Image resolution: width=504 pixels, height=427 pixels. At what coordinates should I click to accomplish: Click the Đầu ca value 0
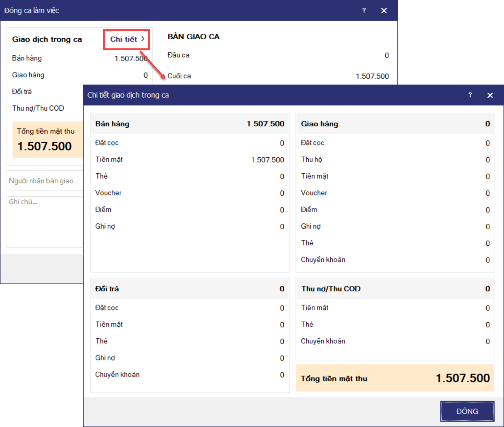tap(387, 55)
